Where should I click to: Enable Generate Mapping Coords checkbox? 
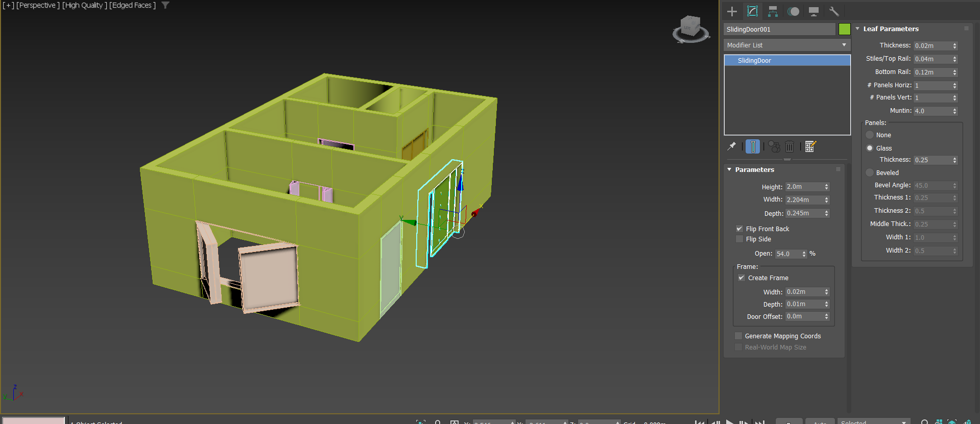coord(738,336)
